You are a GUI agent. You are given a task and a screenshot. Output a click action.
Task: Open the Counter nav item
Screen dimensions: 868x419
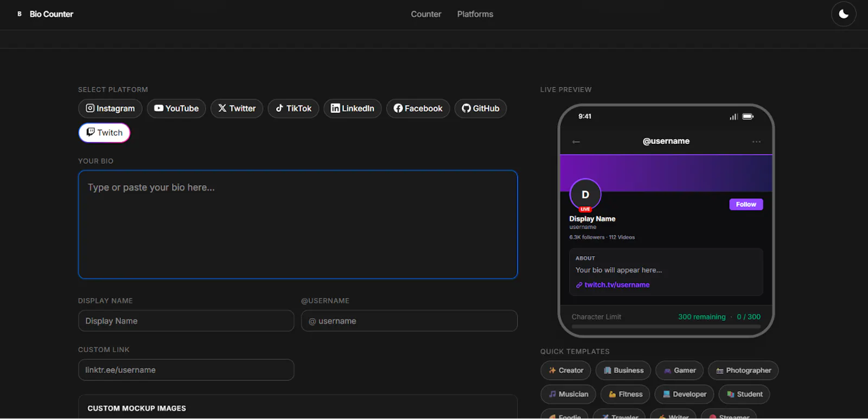426,14
